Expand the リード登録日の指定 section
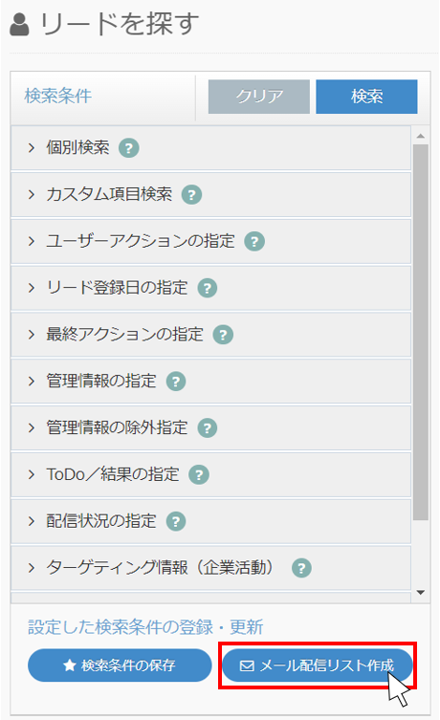440x720 pixels. [x=211, y=288]
